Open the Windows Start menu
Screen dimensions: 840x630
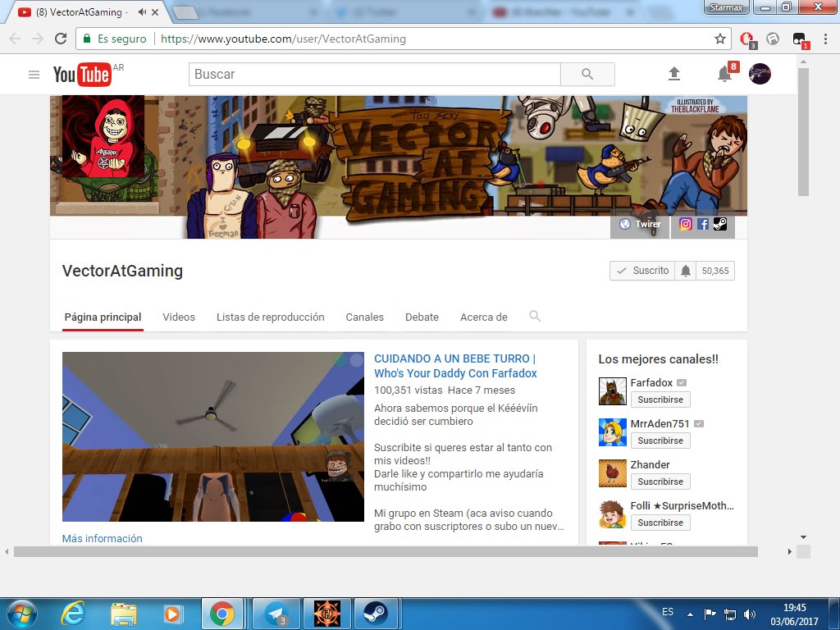pos(21,614)
